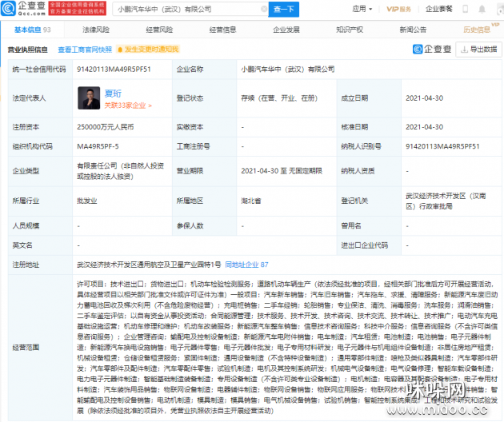This screenshot has width=504, height=422.
Task: Click the 查一下 search button
Action: 283,9
